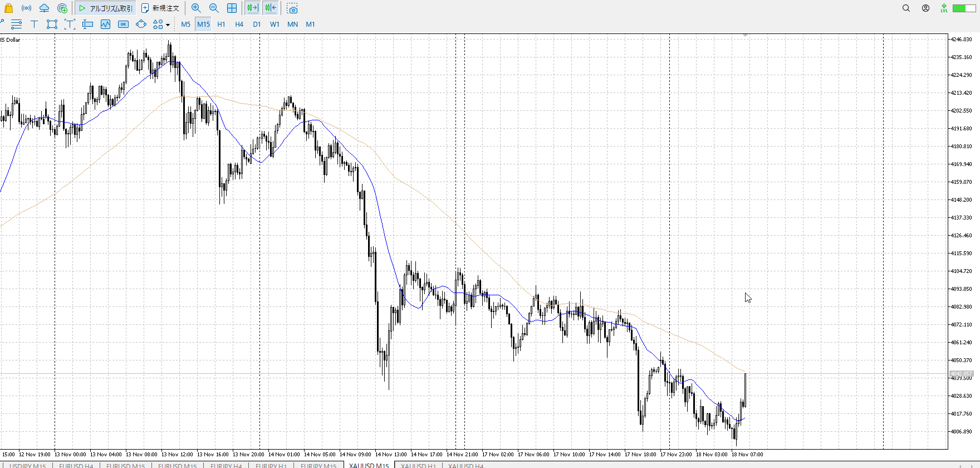Viewport: 980px width, 468px height.
Task: Click the signals broadcast icon
Action: (x=26, y=8)
